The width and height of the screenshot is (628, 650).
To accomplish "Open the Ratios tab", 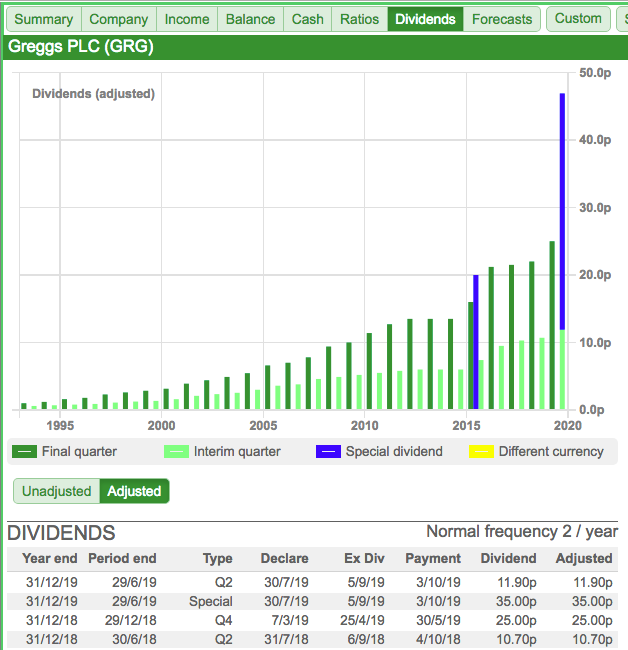I will 359,19.
